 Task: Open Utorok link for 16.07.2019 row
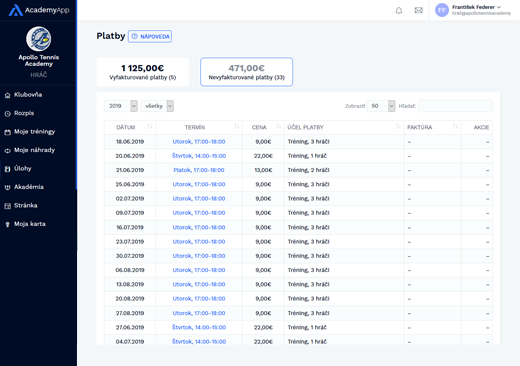199,227
